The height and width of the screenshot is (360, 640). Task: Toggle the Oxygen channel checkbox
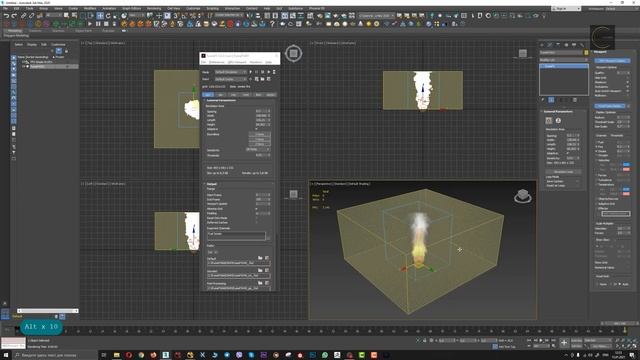coord(597,156)
